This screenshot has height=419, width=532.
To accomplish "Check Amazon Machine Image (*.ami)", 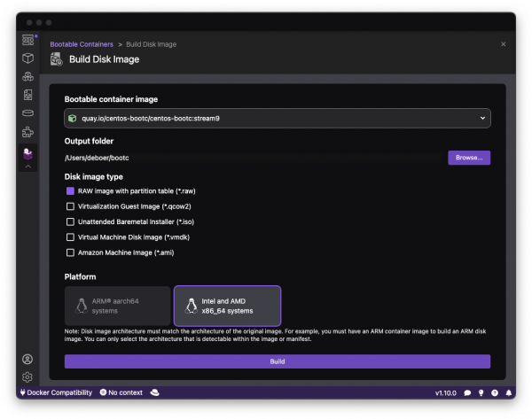I will tap(70, 252).
